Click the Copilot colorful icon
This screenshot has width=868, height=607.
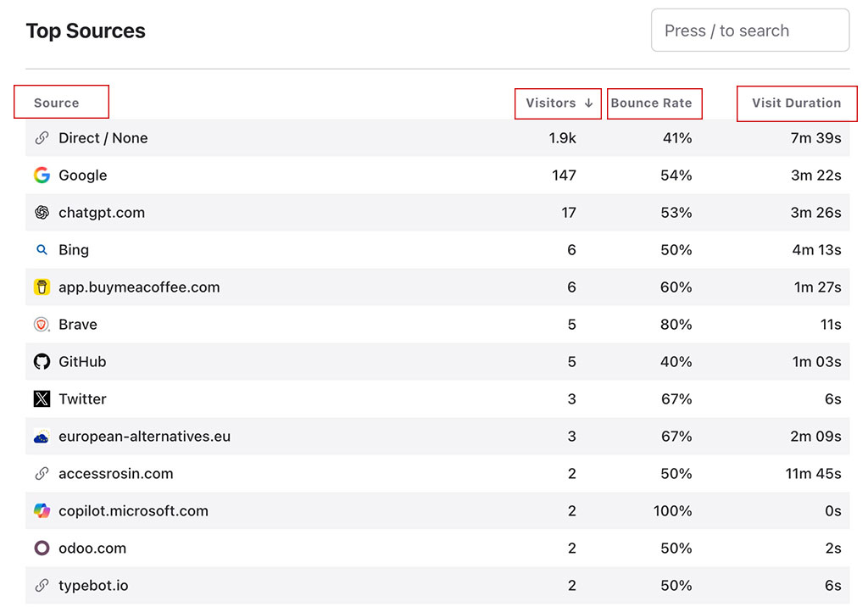(x=42, y=510)
